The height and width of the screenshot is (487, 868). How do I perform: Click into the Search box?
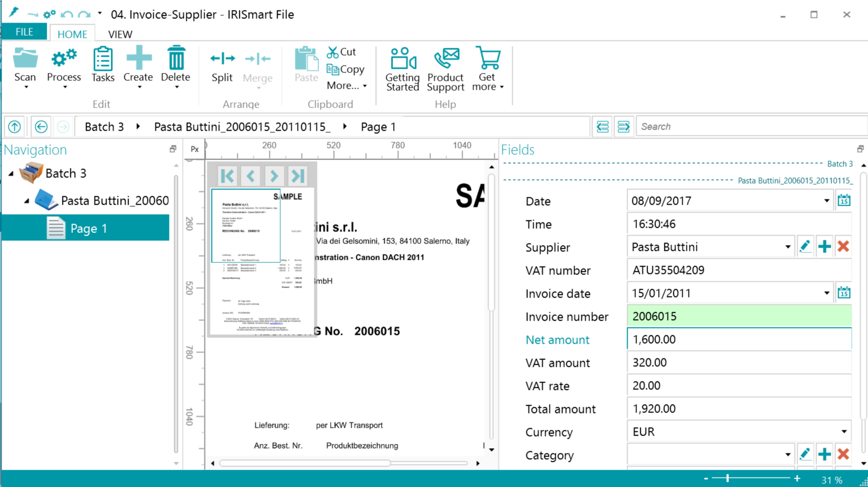point(751,126)
